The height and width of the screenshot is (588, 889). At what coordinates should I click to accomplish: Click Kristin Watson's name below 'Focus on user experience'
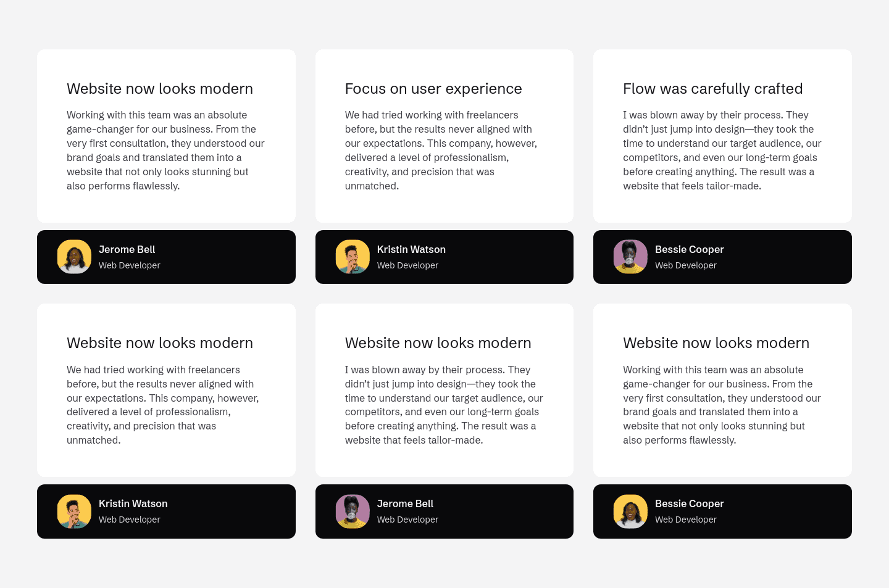411,249
